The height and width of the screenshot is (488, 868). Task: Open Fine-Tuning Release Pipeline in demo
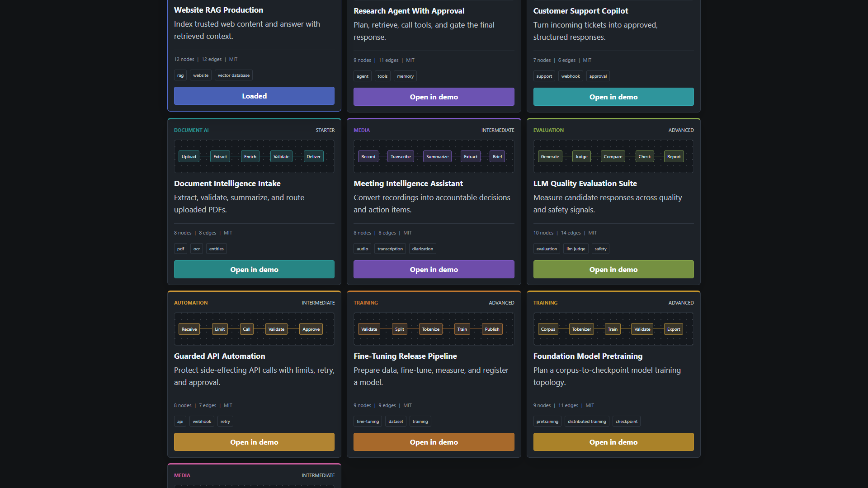(x=434, y=442)
